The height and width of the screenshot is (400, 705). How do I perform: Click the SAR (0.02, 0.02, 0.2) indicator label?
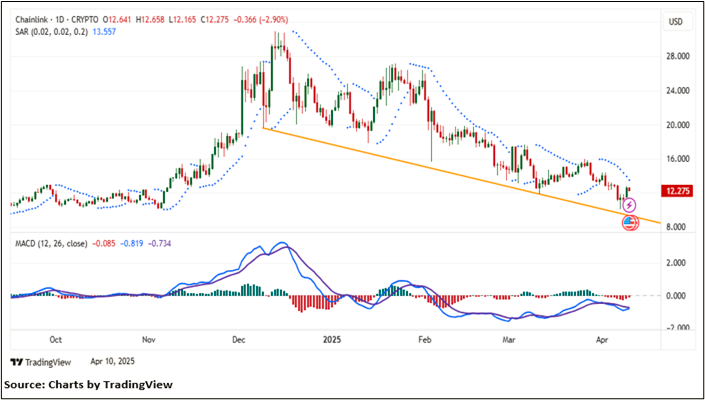52,32
